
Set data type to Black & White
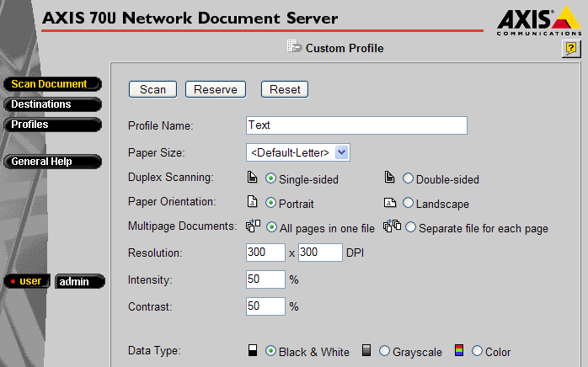(x=270, y=351)
